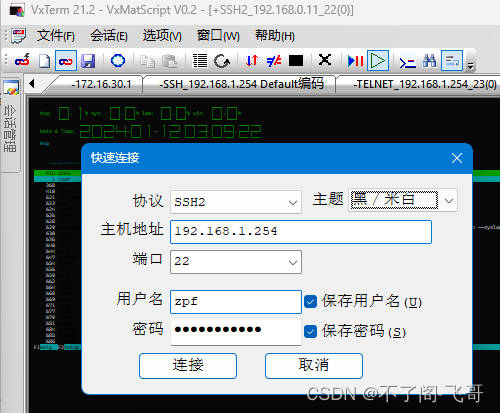500x413 pixels.
Task: Click the menu bar window icon left of 文件
Action: tap(18, 35)
